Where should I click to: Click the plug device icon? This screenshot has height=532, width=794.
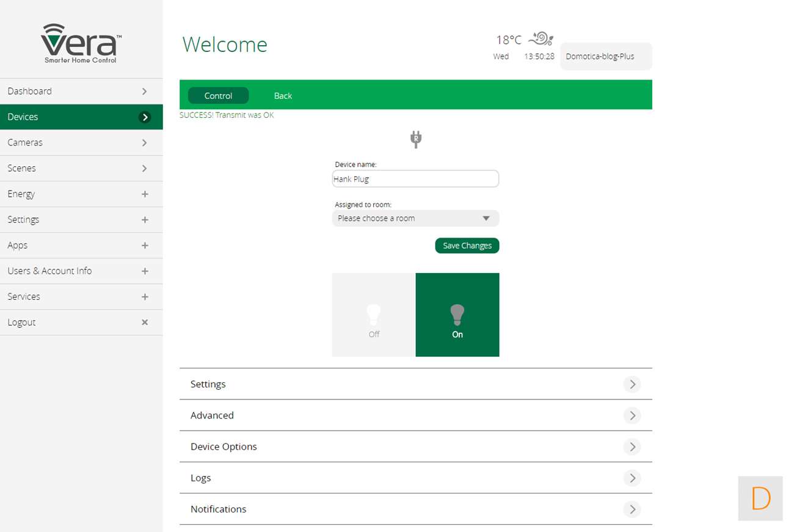point(416,139)
